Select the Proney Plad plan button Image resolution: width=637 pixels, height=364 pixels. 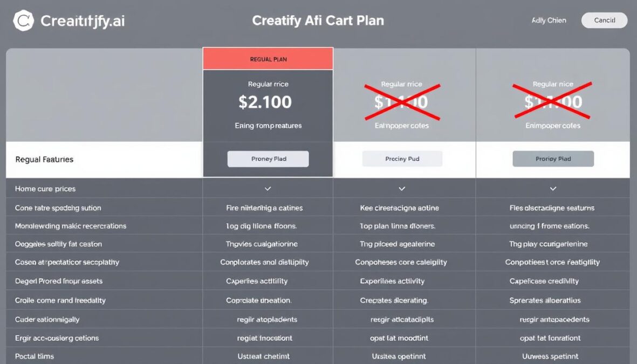pyautogui.click(x=268, y=159)
